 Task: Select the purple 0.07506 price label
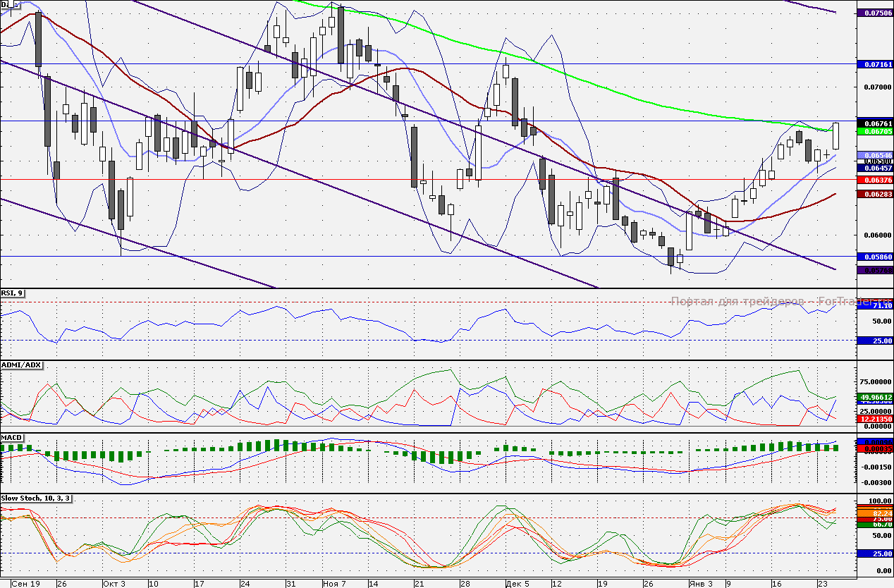(x=874, y=13)
